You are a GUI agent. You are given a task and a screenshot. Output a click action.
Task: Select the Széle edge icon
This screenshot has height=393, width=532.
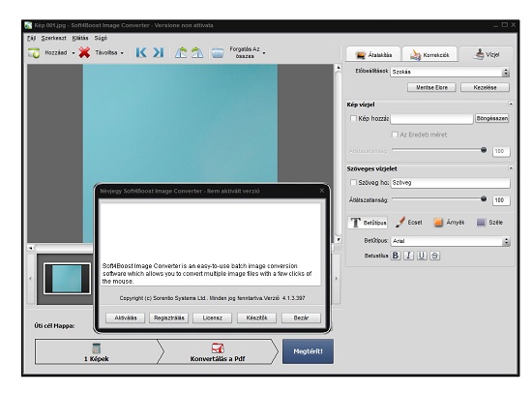click(481, 222)
